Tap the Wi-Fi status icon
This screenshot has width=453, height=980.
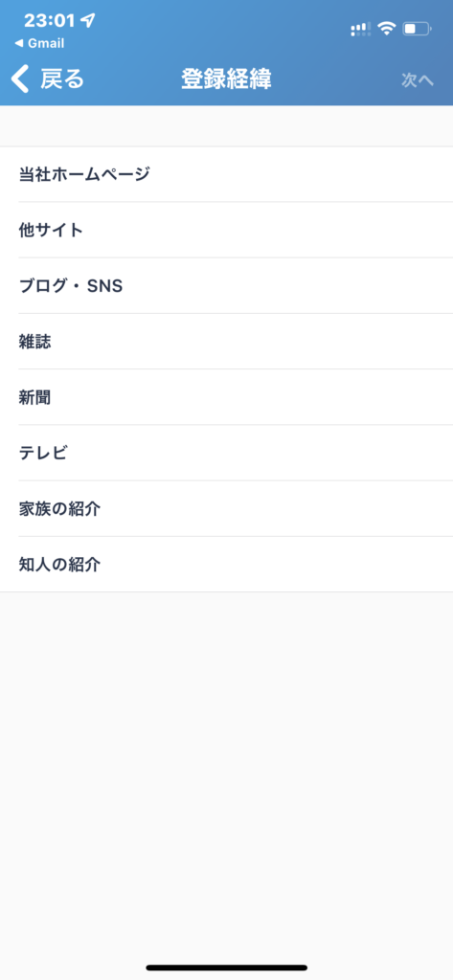(x=387, y=28)
